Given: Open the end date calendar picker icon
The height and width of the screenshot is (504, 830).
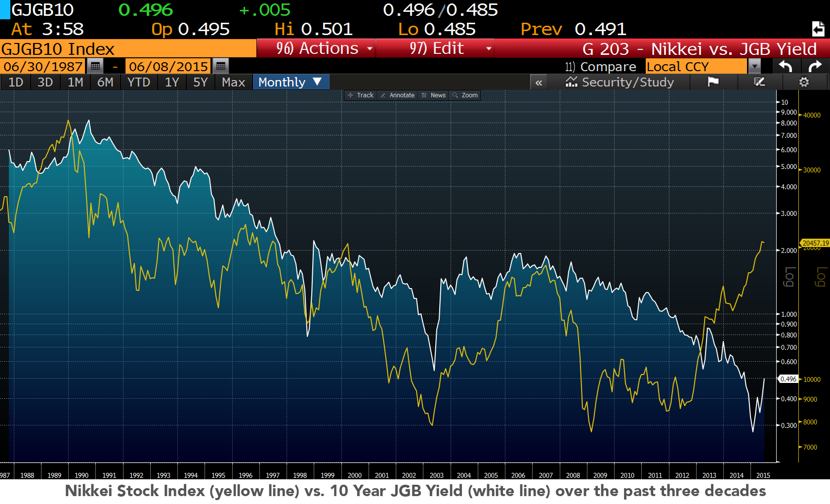Looking at the screenshot, I should (221, 66).
